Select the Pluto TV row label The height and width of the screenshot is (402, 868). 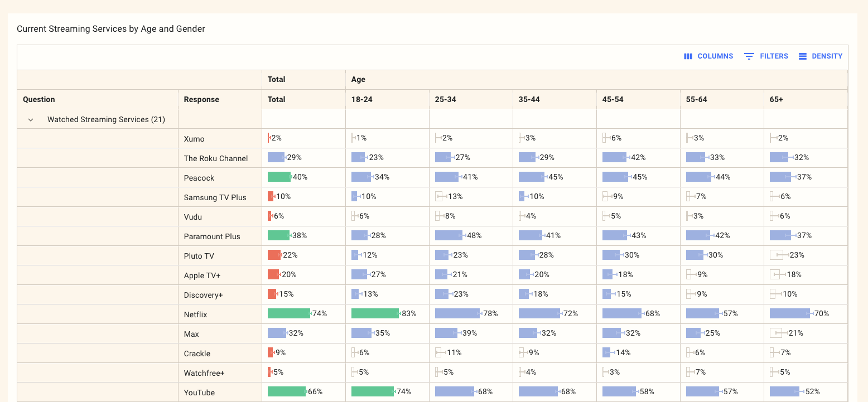click(199, 256)
